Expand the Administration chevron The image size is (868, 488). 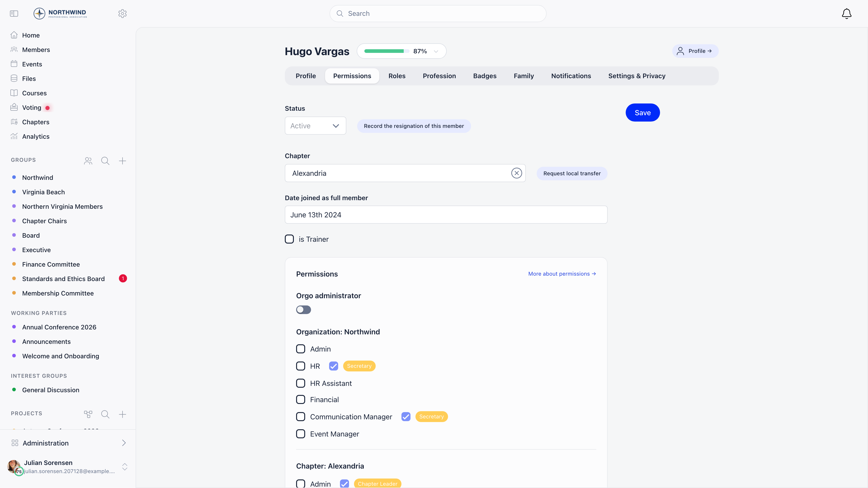point(124,443)
